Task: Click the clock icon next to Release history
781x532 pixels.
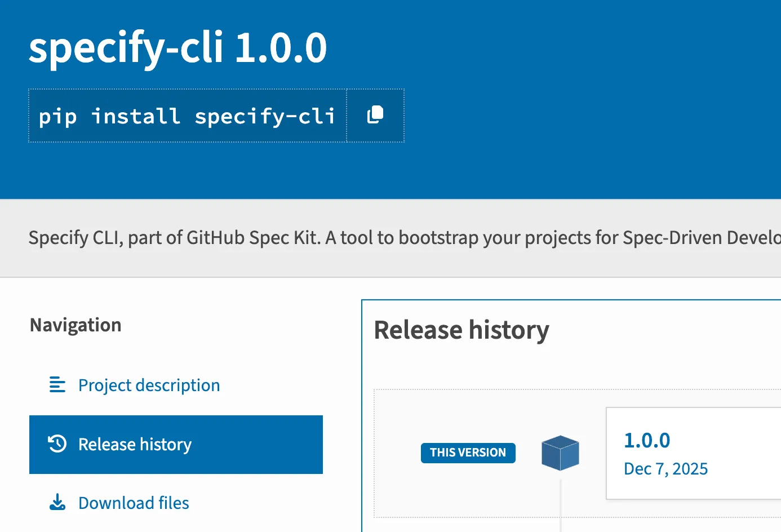Action: pyautogui.click(x=56, y=444)
